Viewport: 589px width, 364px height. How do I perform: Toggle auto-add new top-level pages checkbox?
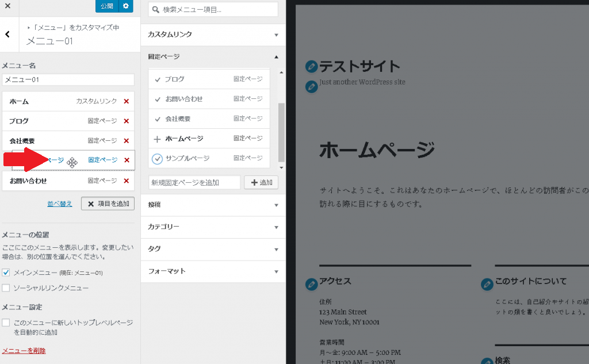click(x=6, y=323)
